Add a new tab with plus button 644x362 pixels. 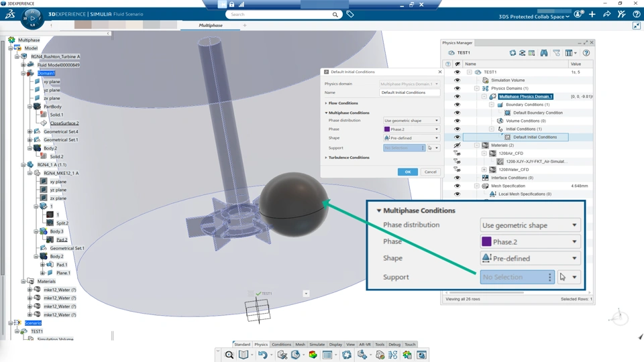(x=245, y=25)
